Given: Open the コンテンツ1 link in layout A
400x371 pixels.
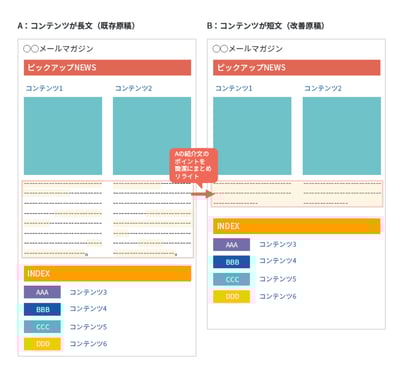Looking at the screenshot, I should [x=44, y=88].
